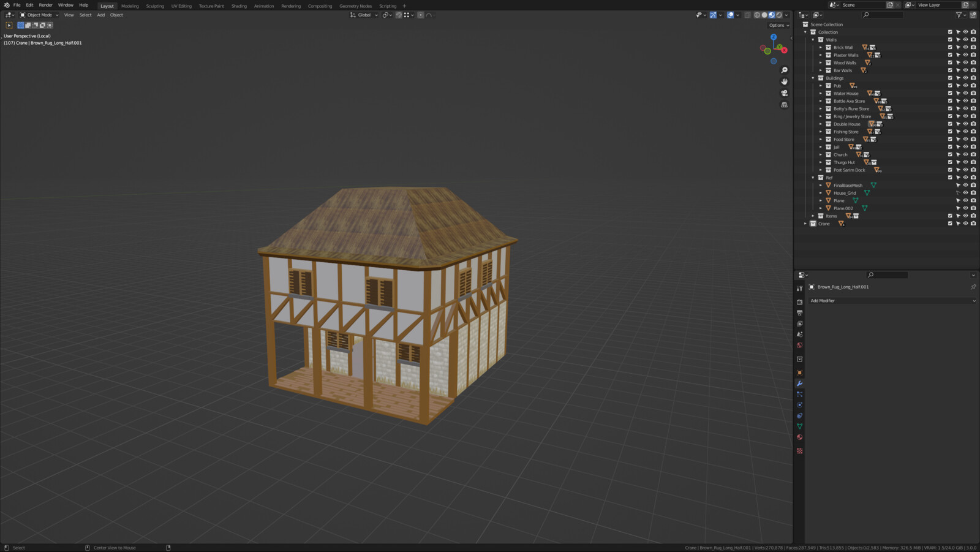Viewport: 980px width, 552px height.
Task: Open the Object properties tab
Action: click(799, 372)
